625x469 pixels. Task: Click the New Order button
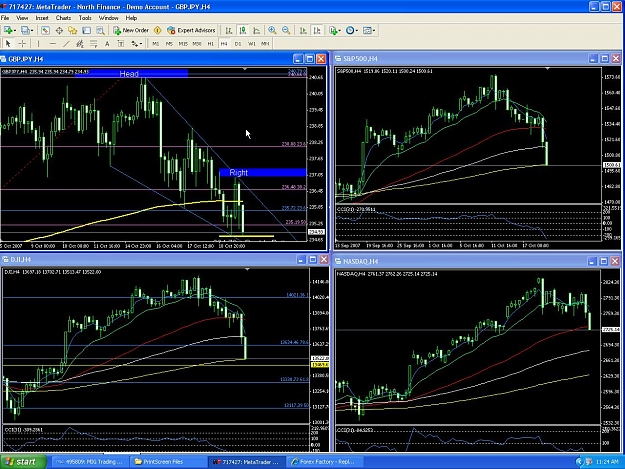pos(131,30)
